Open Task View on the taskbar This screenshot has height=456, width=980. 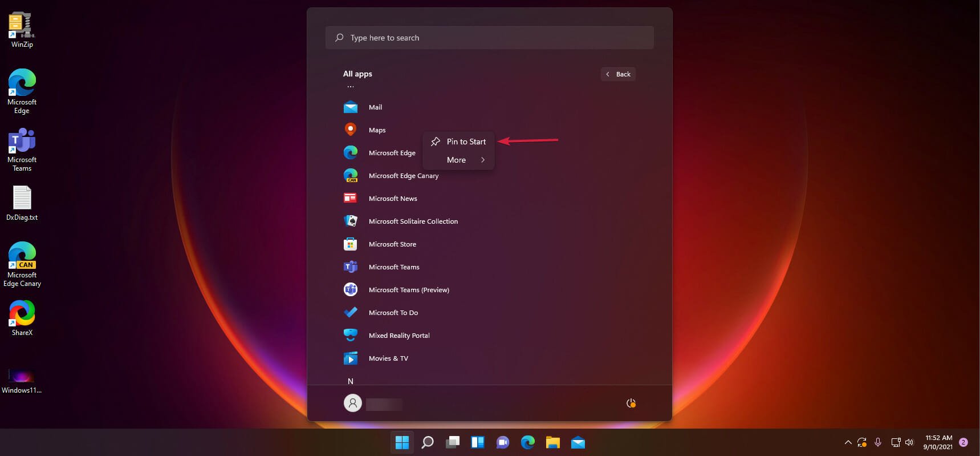(x=453, y=442)
